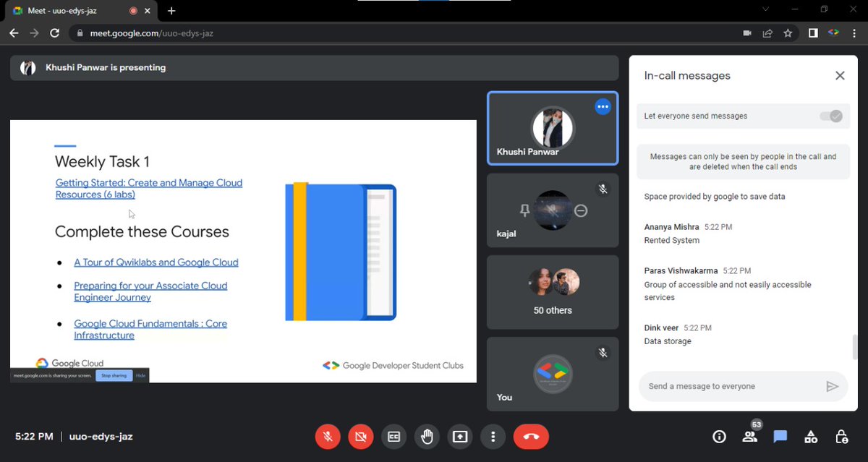Enable closed captions

tap(393, 437)
